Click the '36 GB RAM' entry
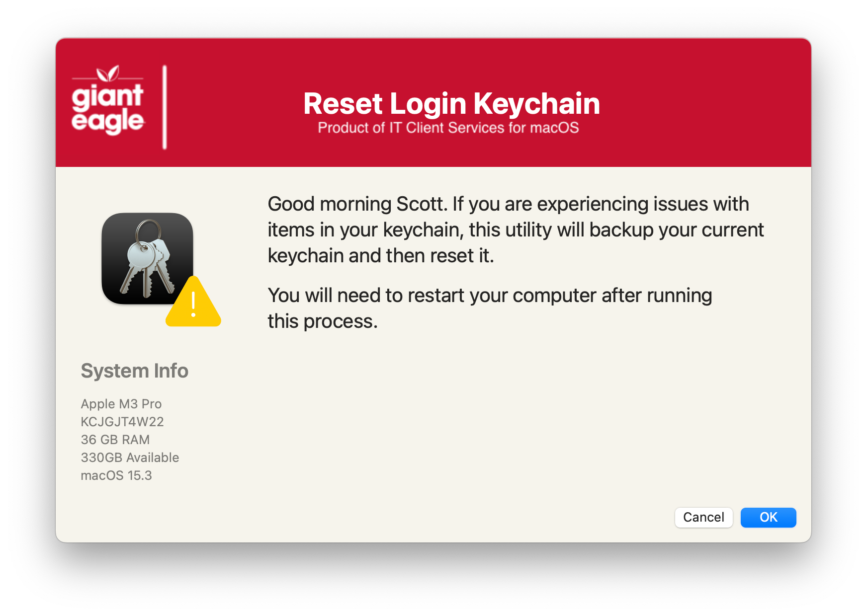 115,440
